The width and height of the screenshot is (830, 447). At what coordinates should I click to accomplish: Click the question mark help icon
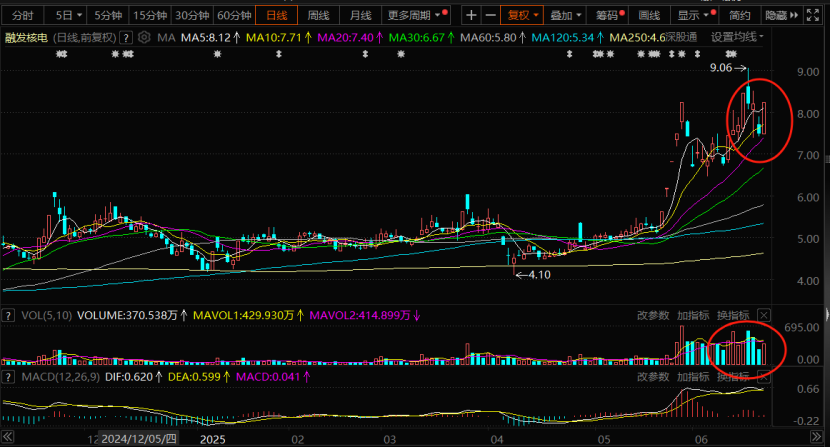[126, 37]
